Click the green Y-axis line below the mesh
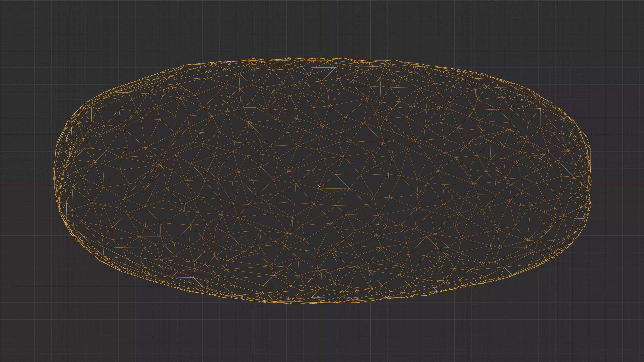Viewport: 644px width, 362px height. [x=320, y=332]
